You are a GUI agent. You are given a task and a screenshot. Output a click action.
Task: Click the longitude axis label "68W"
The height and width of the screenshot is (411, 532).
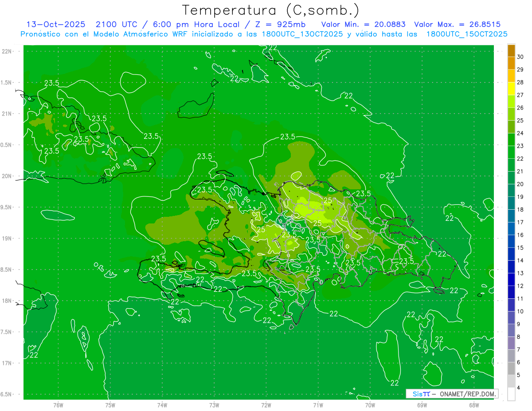tap(474, 405)
